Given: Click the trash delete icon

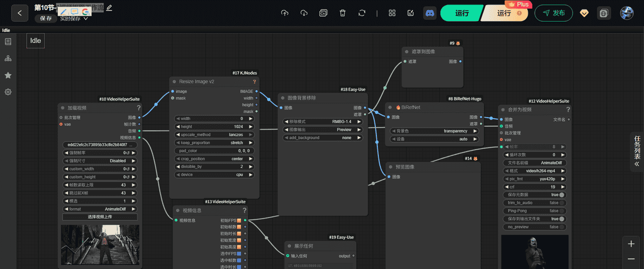Looking at the screenshot, I should coord(342,13).
